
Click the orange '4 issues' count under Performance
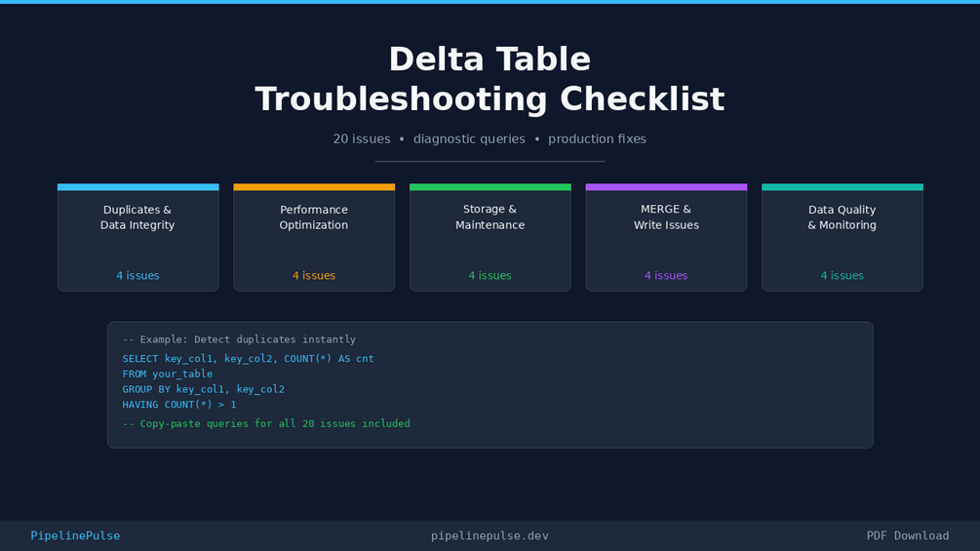(314, 276)
